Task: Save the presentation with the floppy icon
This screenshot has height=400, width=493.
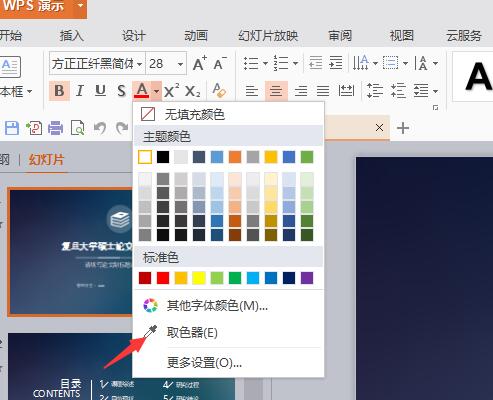Action: coord(12,128)
